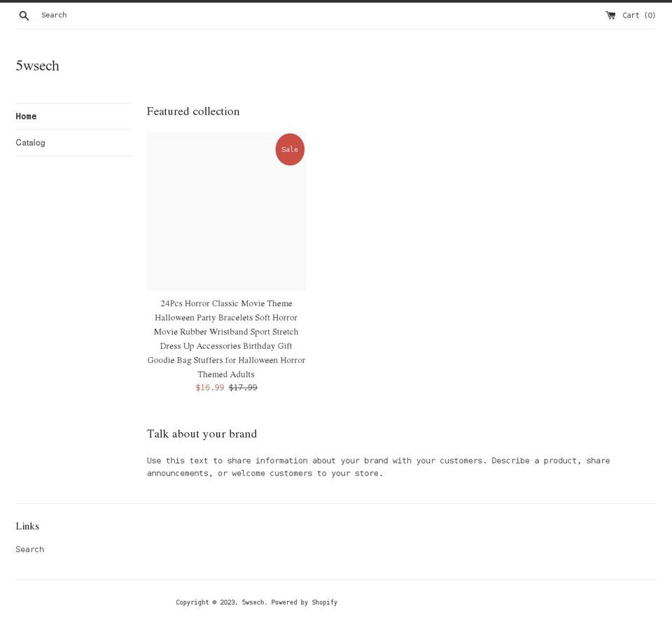Open the Catalog navigation item
672x624 pixels.
[x=30, y=142]
